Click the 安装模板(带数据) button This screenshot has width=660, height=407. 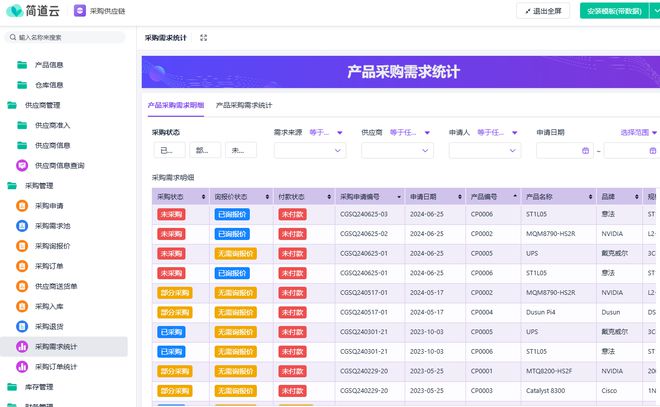[614, 11]
